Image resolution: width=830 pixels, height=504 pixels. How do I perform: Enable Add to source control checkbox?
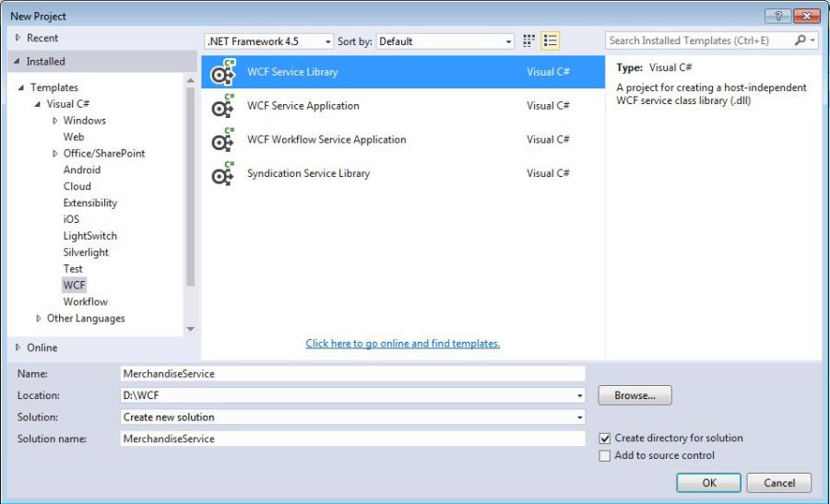click(604, 456)
